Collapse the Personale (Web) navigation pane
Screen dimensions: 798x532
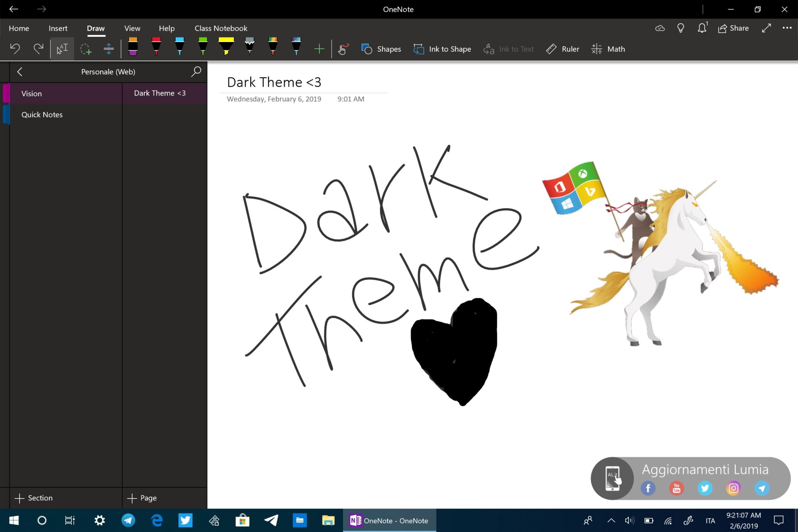pos(20,72)
